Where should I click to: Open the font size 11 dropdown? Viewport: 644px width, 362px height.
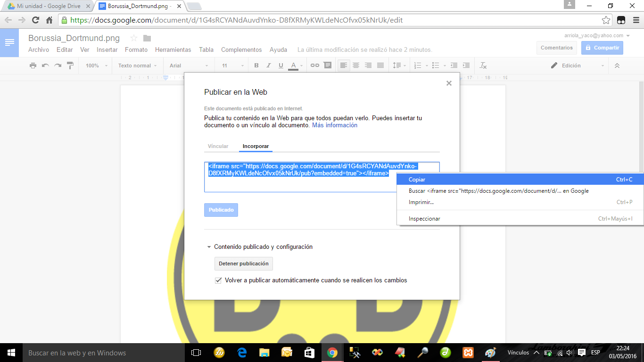click(233, 66)
